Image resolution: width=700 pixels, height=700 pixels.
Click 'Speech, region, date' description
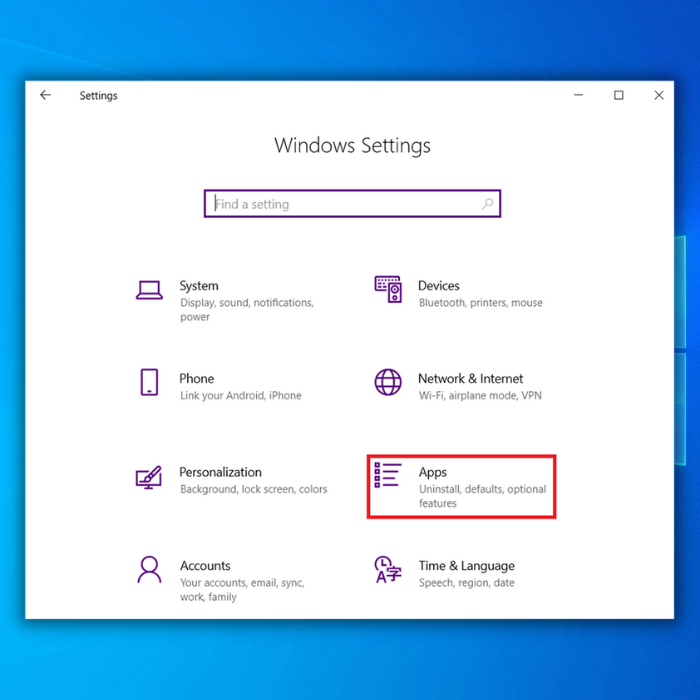click(467, 583)
